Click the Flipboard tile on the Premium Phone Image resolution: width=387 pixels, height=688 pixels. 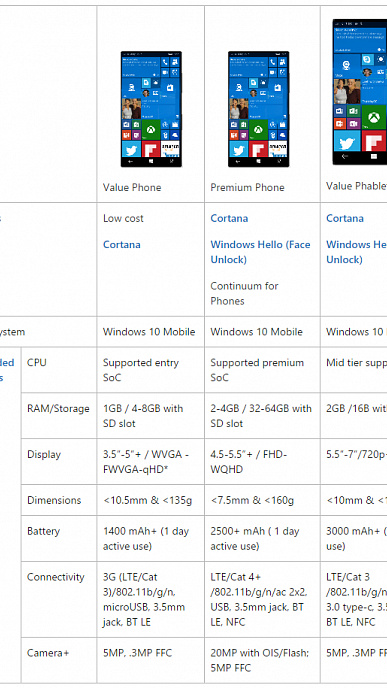click(258, 149)
